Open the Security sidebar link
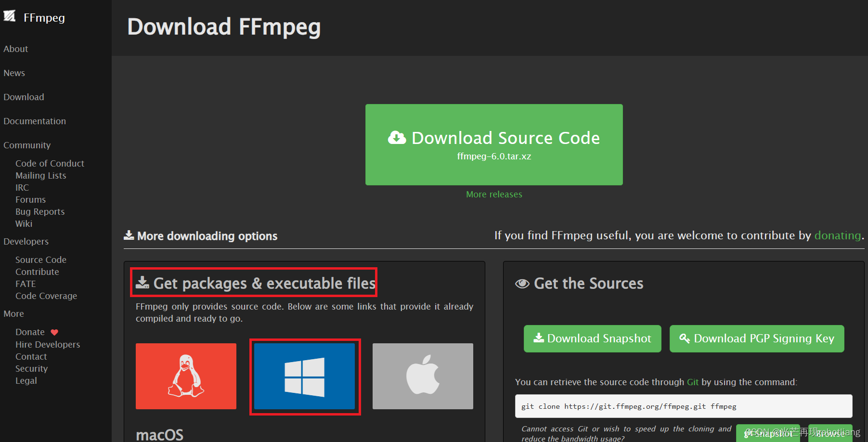Screen dimensions: 868x442 32,369
